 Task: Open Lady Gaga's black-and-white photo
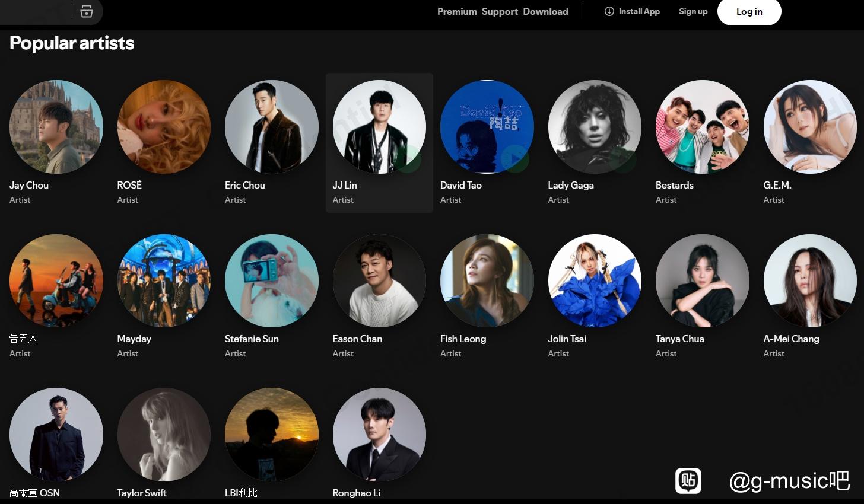(x=595, y=127)
